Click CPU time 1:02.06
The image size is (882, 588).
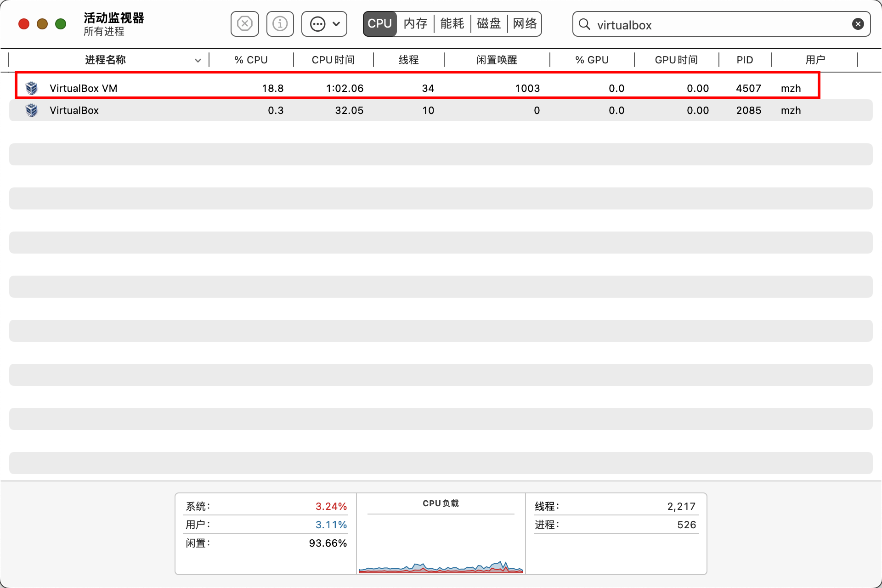tap(345, 88)
